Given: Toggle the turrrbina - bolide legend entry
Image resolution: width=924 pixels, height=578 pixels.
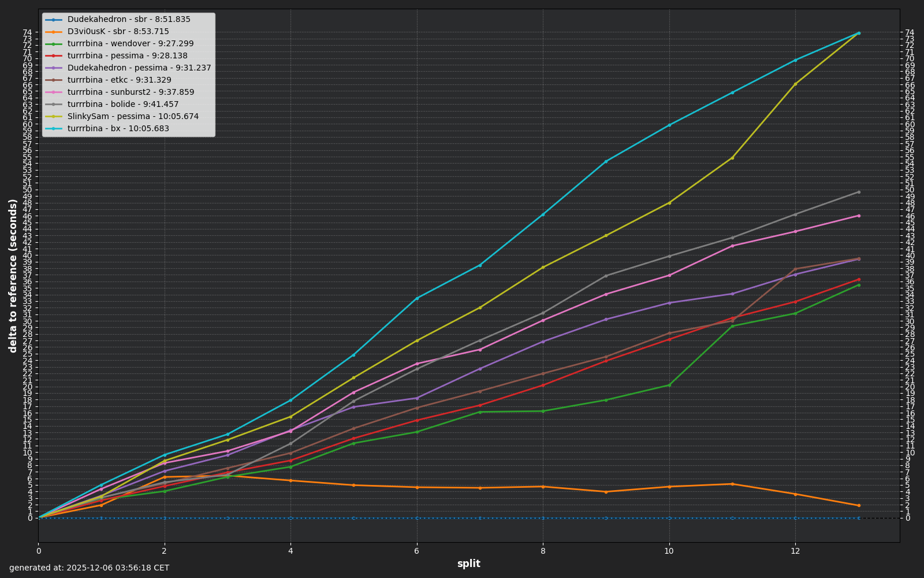Looking at the screenshot, I should (122, 104).
